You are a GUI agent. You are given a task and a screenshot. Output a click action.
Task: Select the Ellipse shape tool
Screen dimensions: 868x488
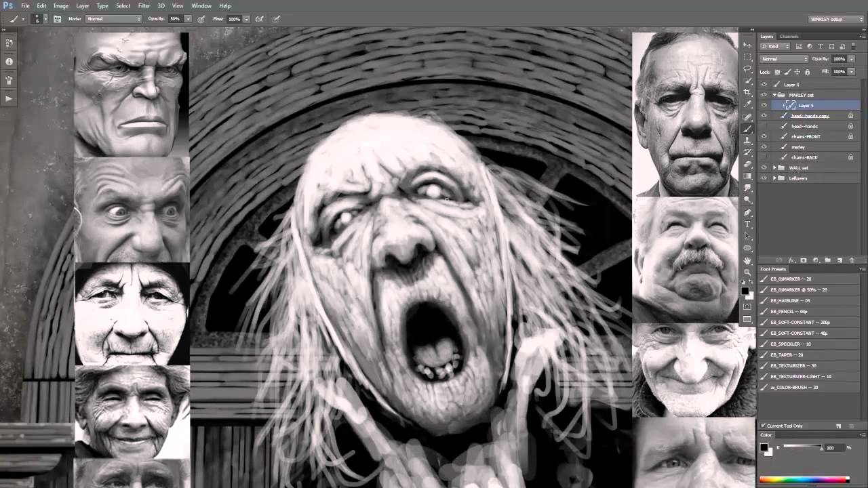(747, 248)
